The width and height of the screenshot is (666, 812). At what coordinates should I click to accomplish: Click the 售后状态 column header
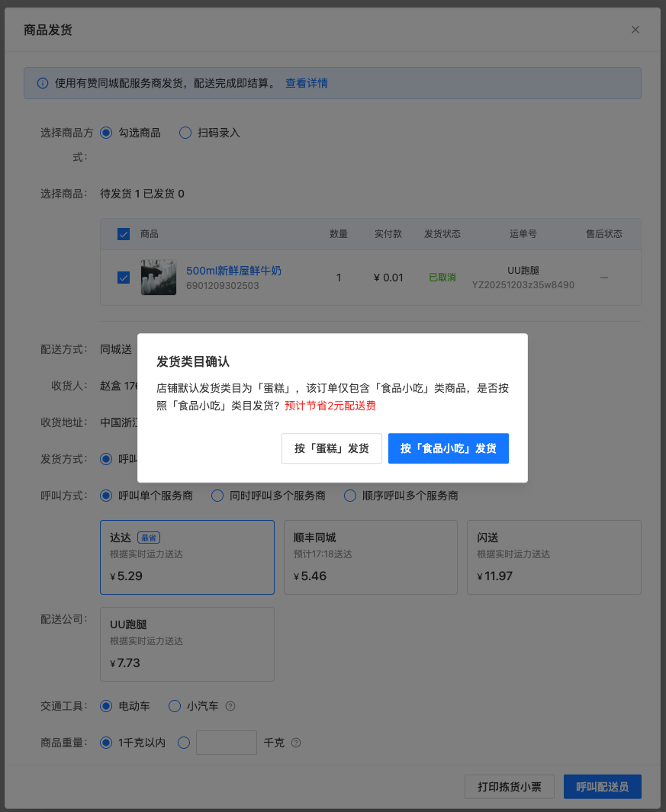point(603,234)
